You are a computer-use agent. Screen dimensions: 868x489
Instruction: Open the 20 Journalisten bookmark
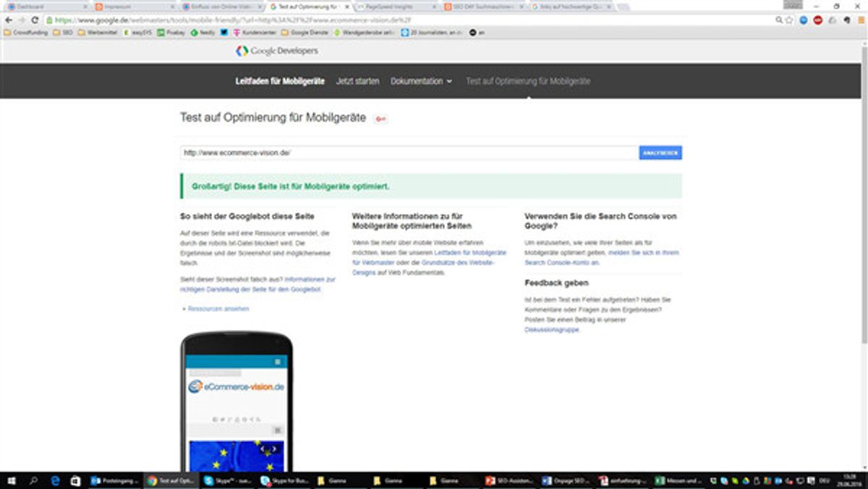pos(433,33)
